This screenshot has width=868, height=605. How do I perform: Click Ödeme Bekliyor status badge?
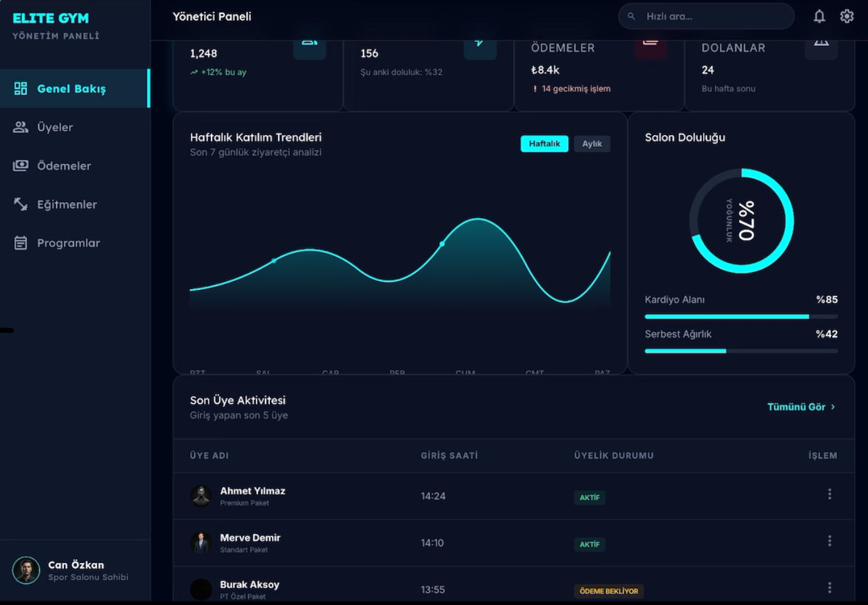[x=609, y=591]
